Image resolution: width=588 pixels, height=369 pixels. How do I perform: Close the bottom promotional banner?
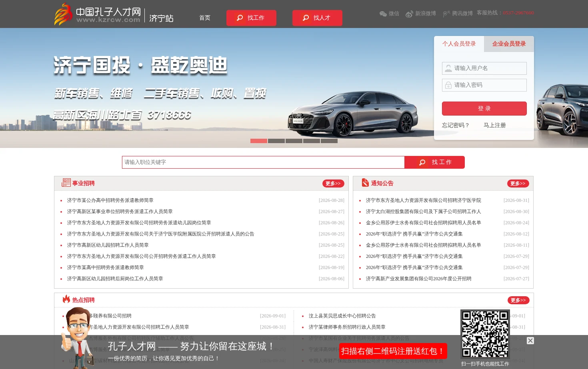pyautogui.click(x=530, y=341)
